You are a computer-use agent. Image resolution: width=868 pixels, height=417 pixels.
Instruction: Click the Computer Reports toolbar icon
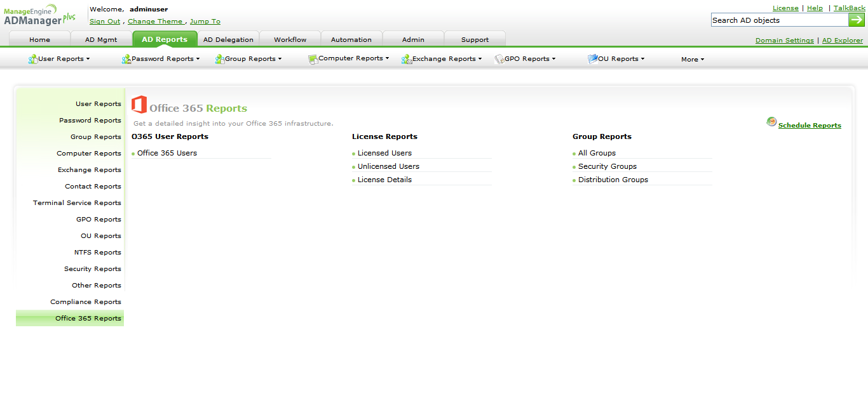[313, 59]
